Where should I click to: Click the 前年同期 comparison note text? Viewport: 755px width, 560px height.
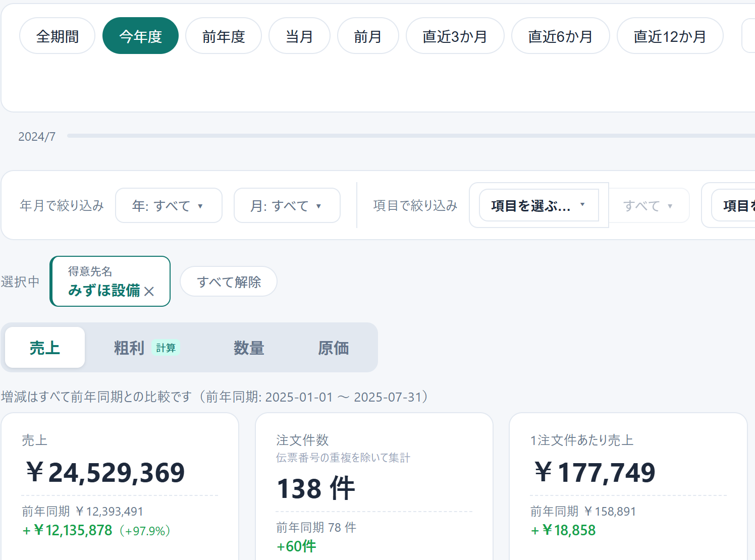coord(215,397)
